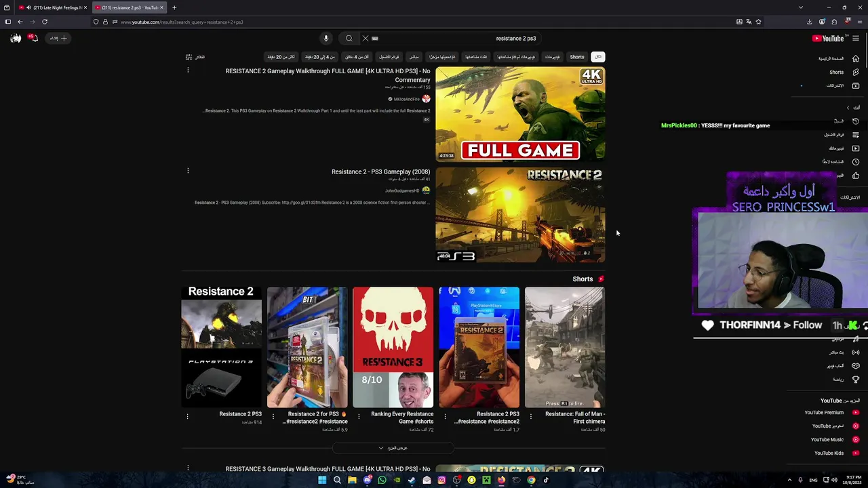
Task: Select the '4 to 20 minutes' filter chip
Action: (320, 57)
